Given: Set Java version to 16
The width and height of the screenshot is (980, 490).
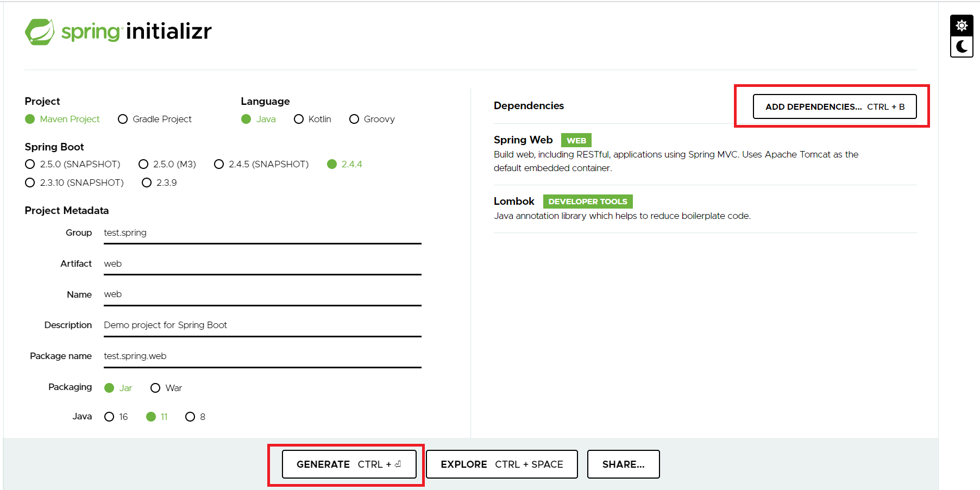Looking at the screenshot, I should 116,417.
